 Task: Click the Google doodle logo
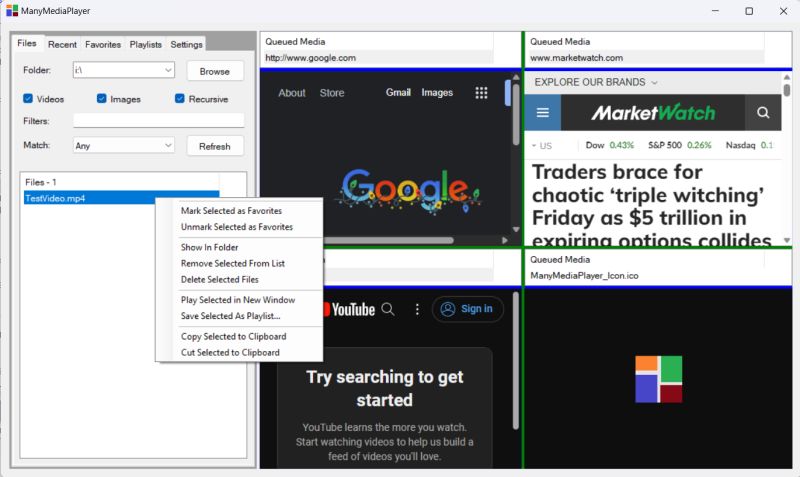click(x=408, y=191)
